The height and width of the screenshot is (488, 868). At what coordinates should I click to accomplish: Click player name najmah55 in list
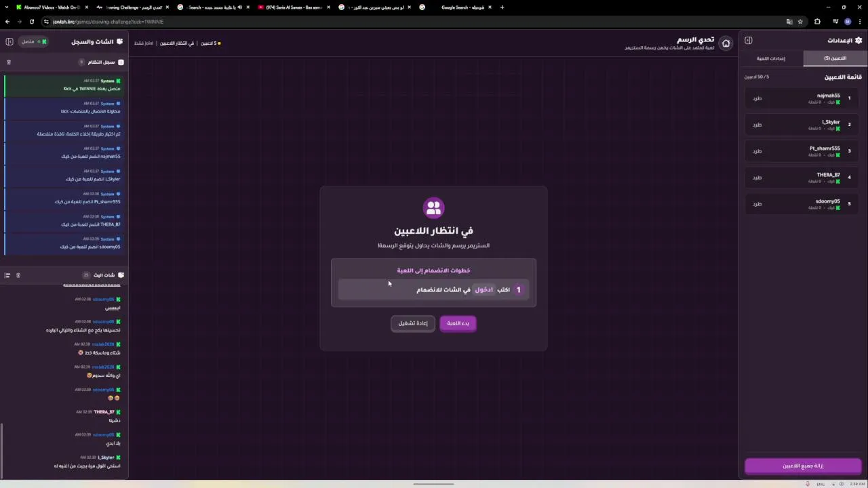coord(828,96)
